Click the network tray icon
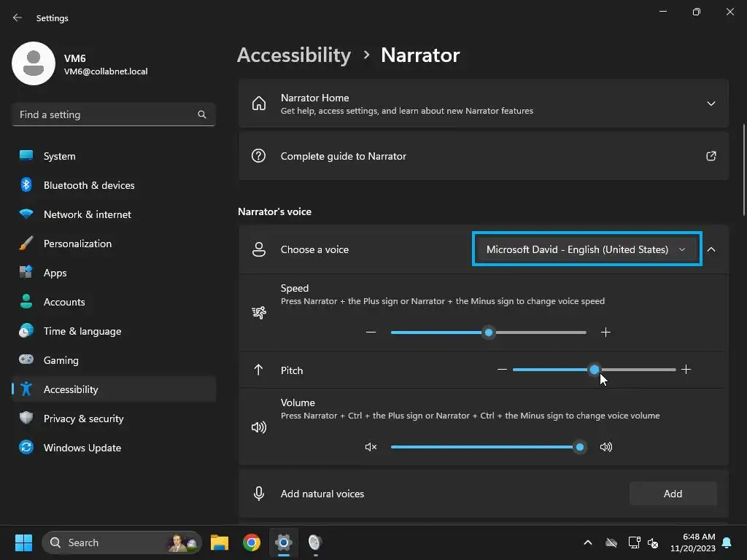 click(634, 542)
